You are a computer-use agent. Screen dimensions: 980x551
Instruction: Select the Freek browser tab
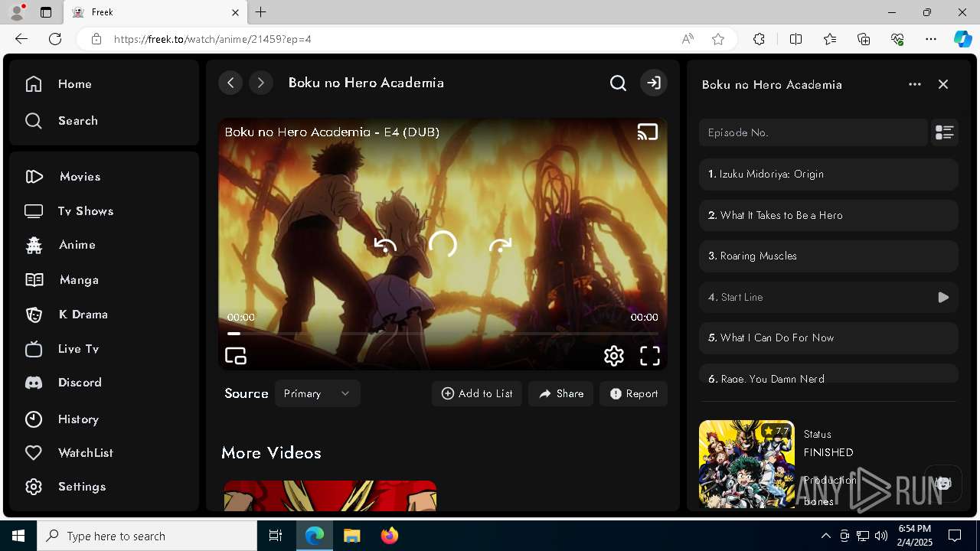pos(155,12)
